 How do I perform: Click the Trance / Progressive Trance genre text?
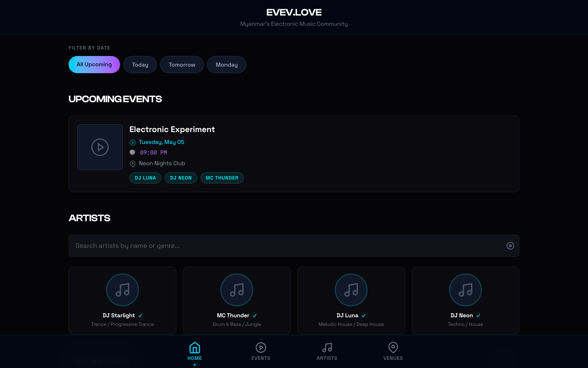point(122,324)
